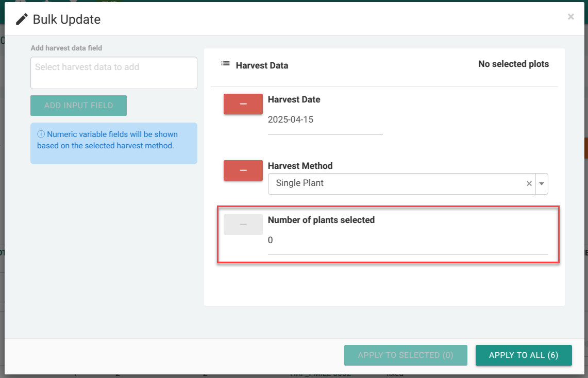Remove the Harvest Date field
Image resolution: width=588 pixels, height=378 pixels.
coord(243,104)
